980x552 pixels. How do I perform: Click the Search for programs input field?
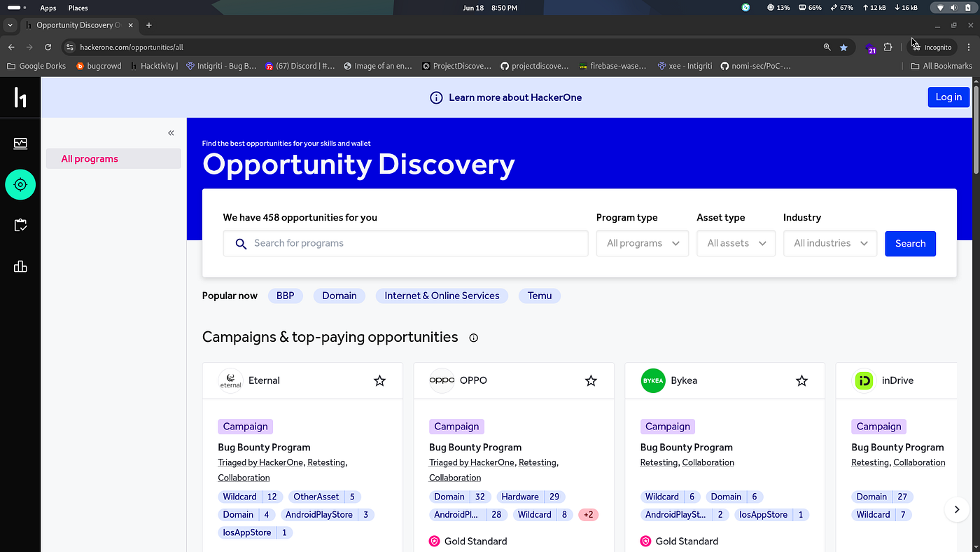(405, 243)
